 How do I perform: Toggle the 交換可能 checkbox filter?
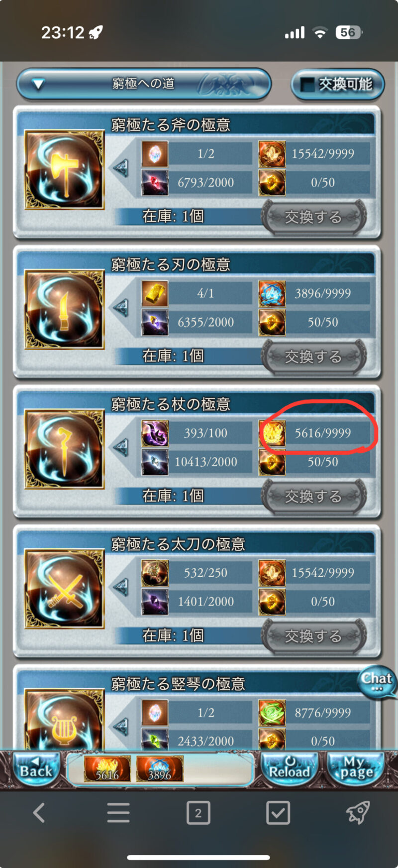(338, 84)
